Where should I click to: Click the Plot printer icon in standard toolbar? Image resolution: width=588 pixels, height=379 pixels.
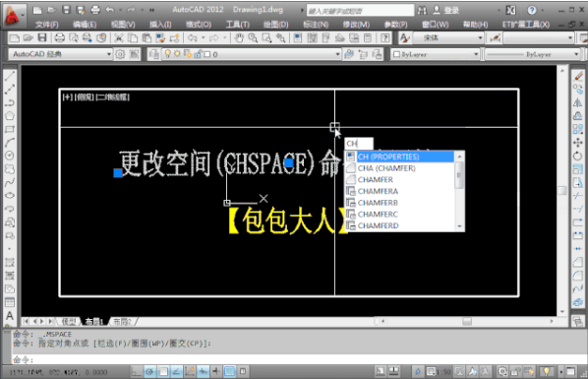pyautogui.click(x=60, y=38)
